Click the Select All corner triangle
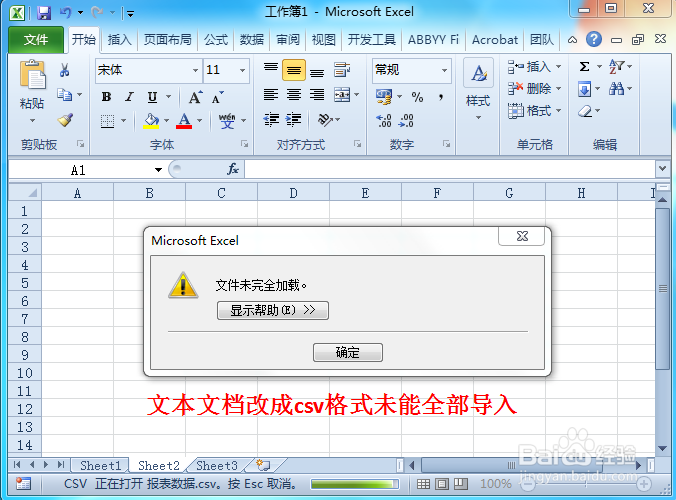This screenshot has width=676, height=500. point(25,192)
